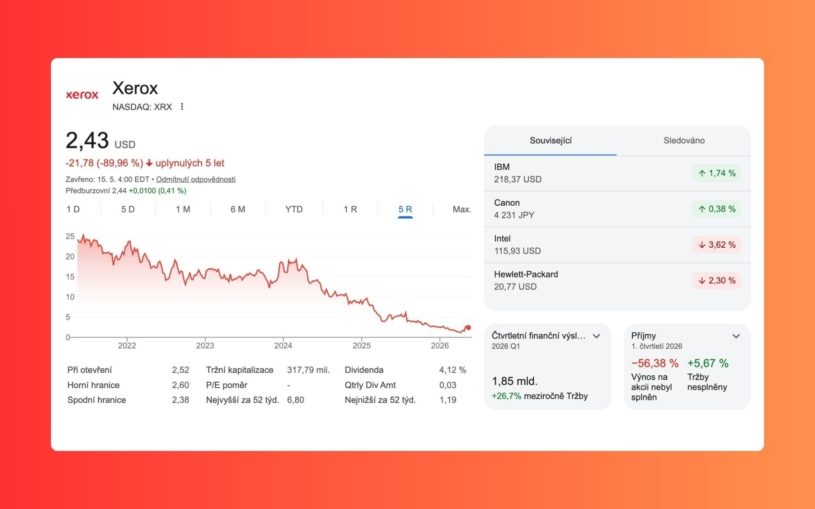
Task: Select the Max. time range
Action: point(462,209)
